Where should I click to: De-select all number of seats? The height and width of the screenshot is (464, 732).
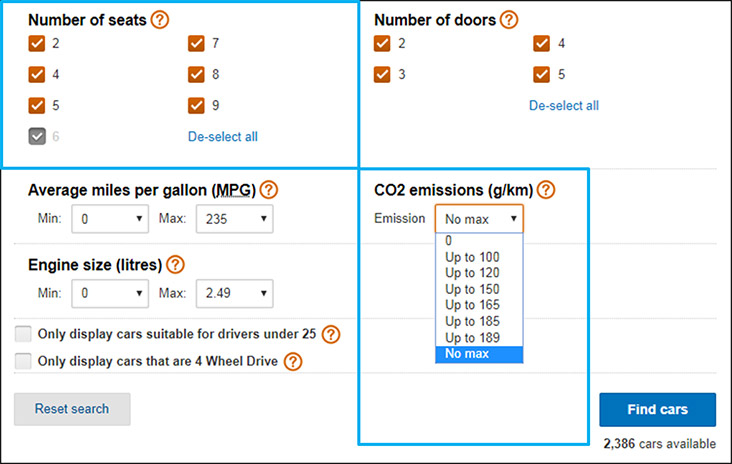tap(223, 137)
